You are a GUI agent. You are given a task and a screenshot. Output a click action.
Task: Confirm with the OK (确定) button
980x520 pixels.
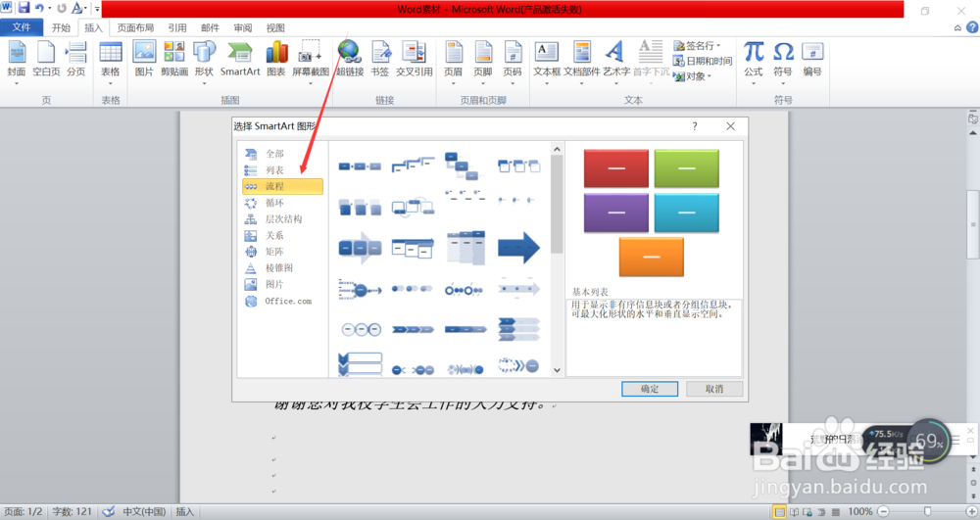pos(650,388)
